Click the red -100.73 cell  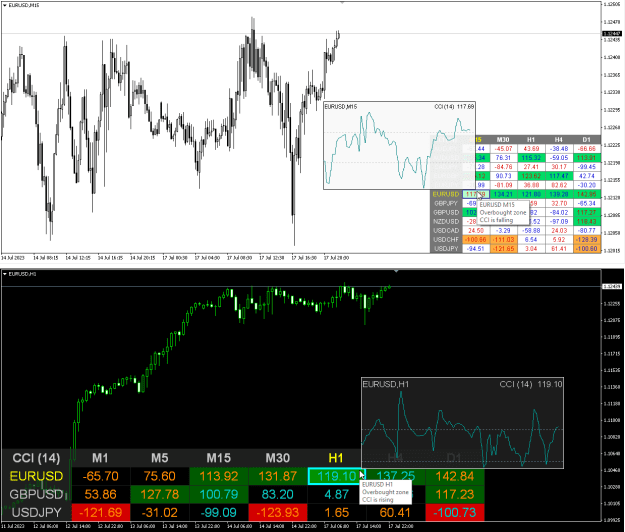pos(455,512)
